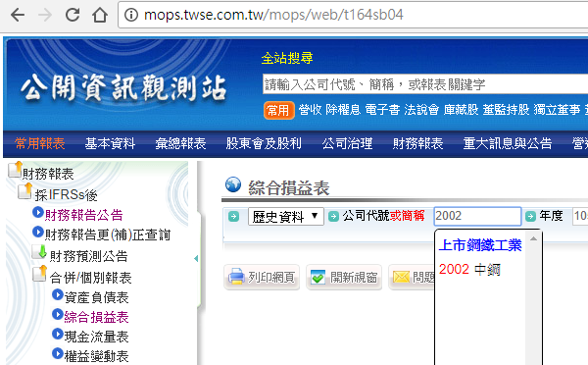Open the 法說會 quick link

tap(421, 110)
